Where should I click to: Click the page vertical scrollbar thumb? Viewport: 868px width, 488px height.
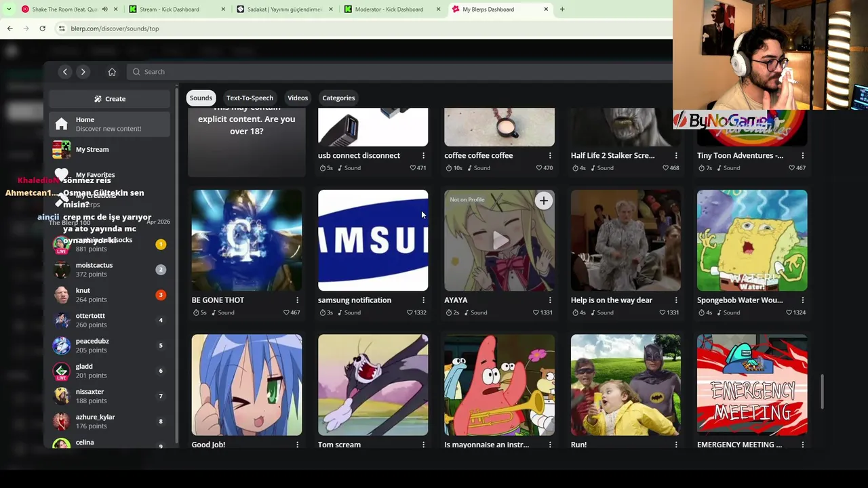coord(823,392)
